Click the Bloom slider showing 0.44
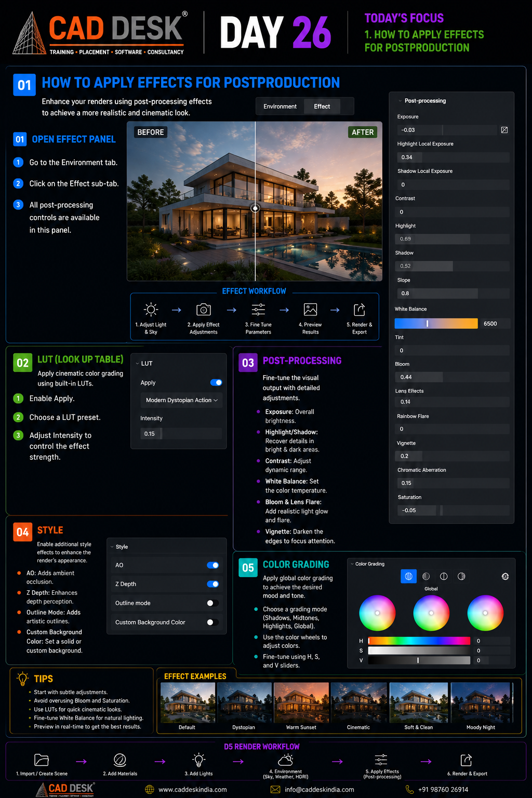The width and height of the screenshot is (532, 798). click(452, 377)
